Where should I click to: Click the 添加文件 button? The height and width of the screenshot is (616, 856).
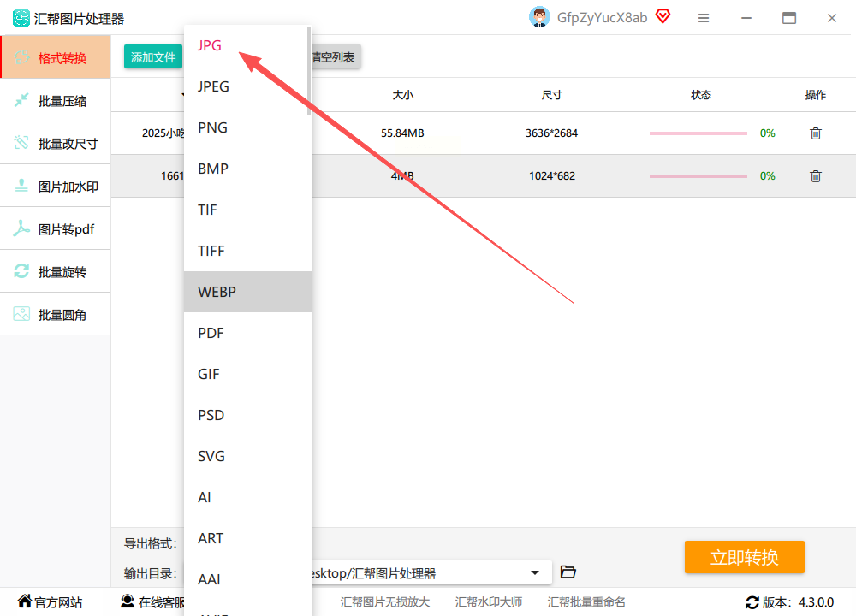pyautogui.click(x=153, y=56)
